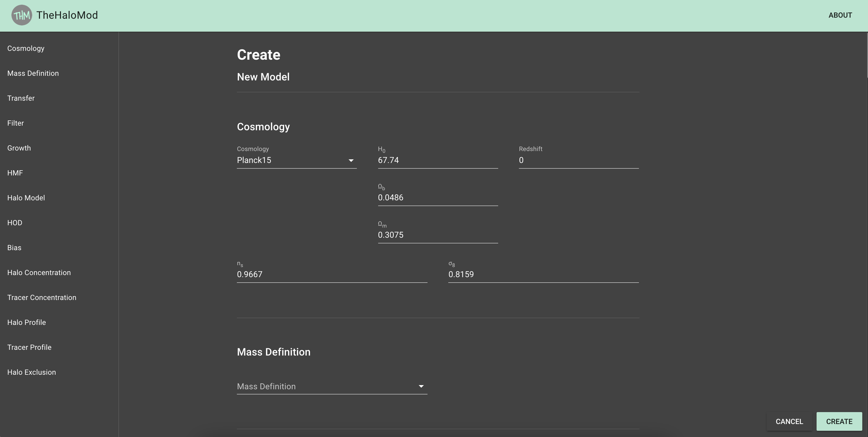Open the ABOUT page
Viewport: 868px width, 437px height.
pyautogui.click(x=840, y=15)
